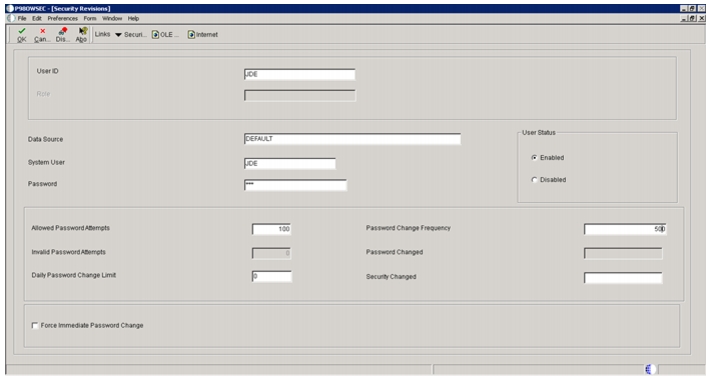Image resolution: width=710 pixels, height=378 pixels.
Task: Click the "User ID" label
Action: tap(48, 71)
